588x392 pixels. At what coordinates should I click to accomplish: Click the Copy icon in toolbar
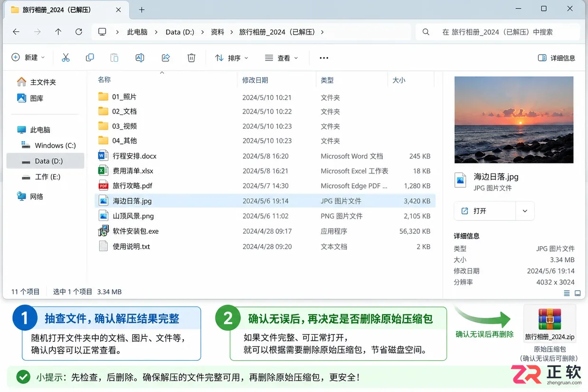[x=90, y=57]
